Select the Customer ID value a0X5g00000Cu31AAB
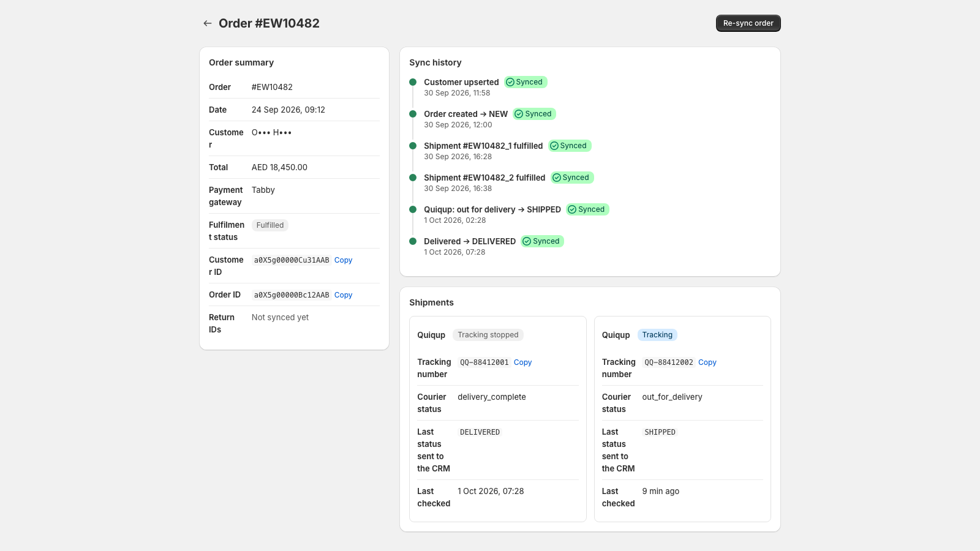The image size is (980, 551). click(292, 260)
